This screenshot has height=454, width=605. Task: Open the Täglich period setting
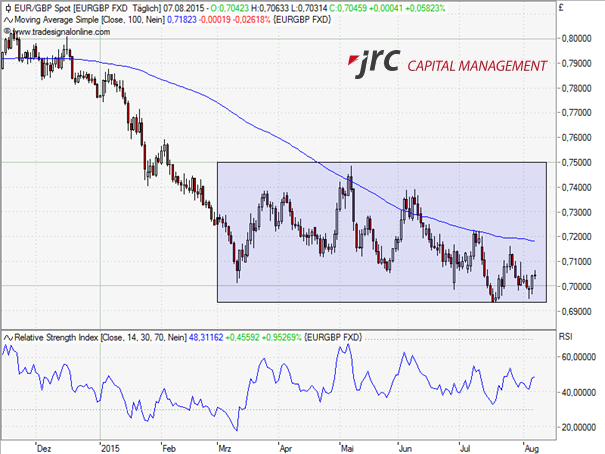[x=152, y=7]
